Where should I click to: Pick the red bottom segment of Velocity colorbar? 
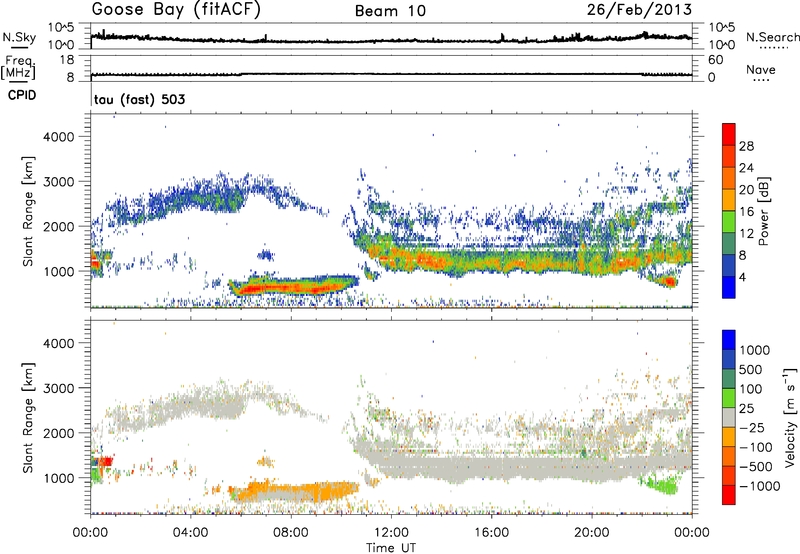click(729, 495)
